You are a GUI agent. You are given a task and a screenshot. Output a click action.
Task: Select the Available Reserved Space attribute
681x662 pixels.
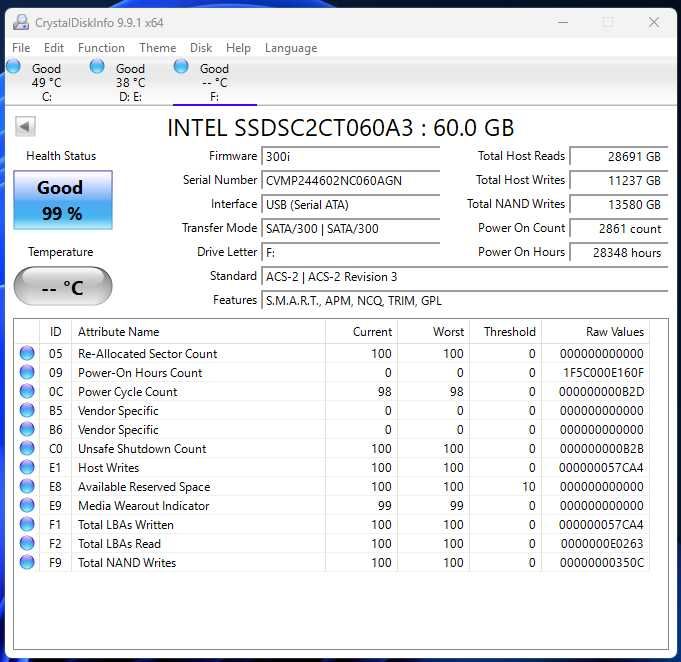[144, 487]
